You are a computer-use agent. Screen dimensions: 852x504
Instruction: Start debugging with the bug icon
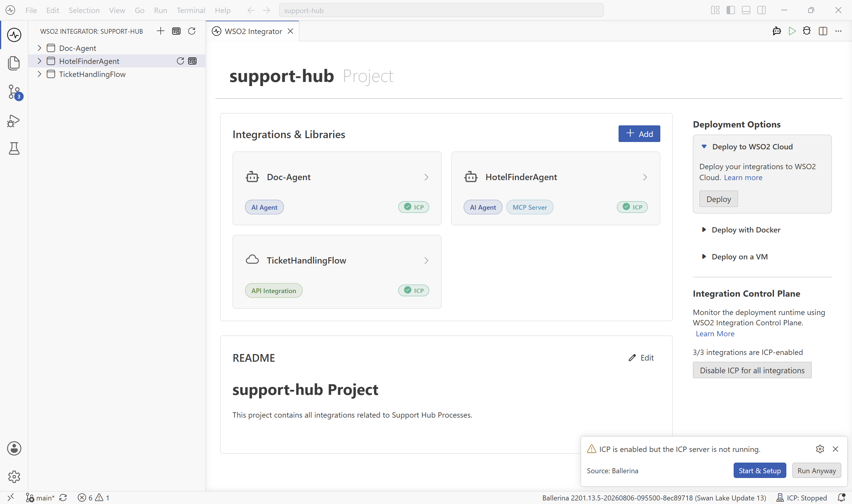(807, 31)
